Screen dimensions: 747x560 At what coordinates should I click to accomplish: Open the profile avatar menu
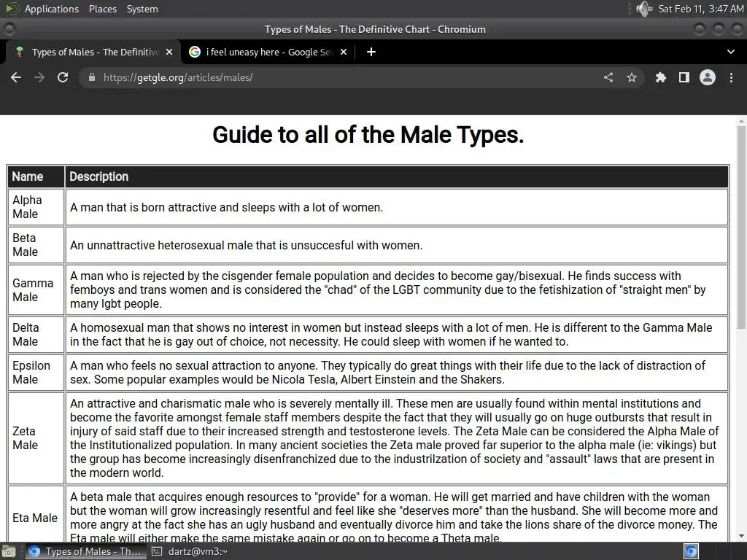pyautogui.click(x=708, y=77)
